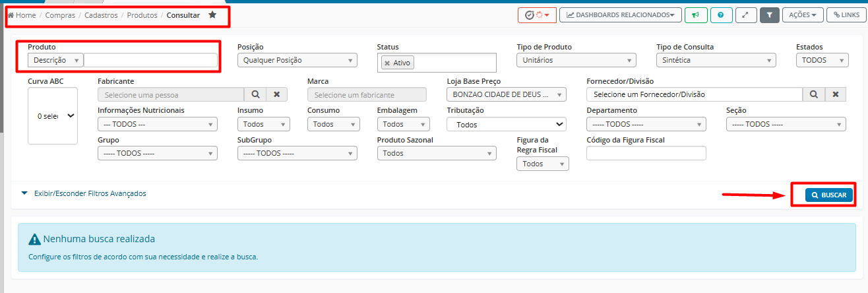Click the fullscreen expand arrows icon
This screenshot has width=868, height=293.
tap(745, 15)
